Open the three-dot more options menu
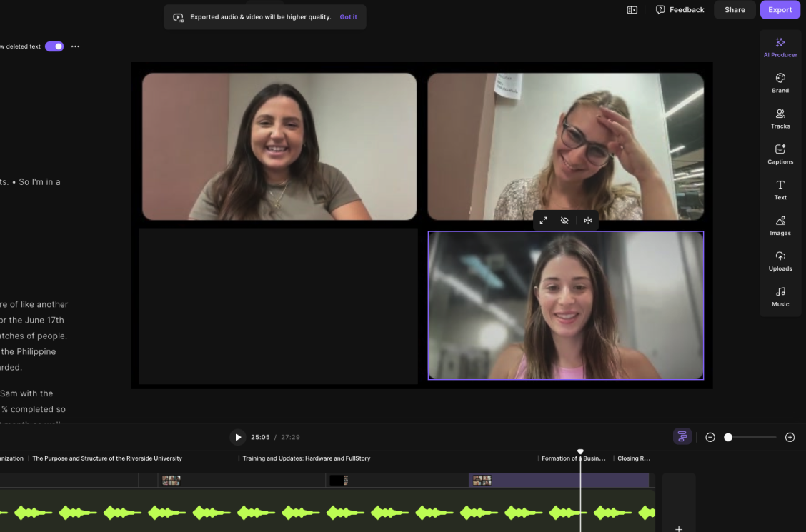This screenshot has width=806, height=532. [x=76, y=46]
